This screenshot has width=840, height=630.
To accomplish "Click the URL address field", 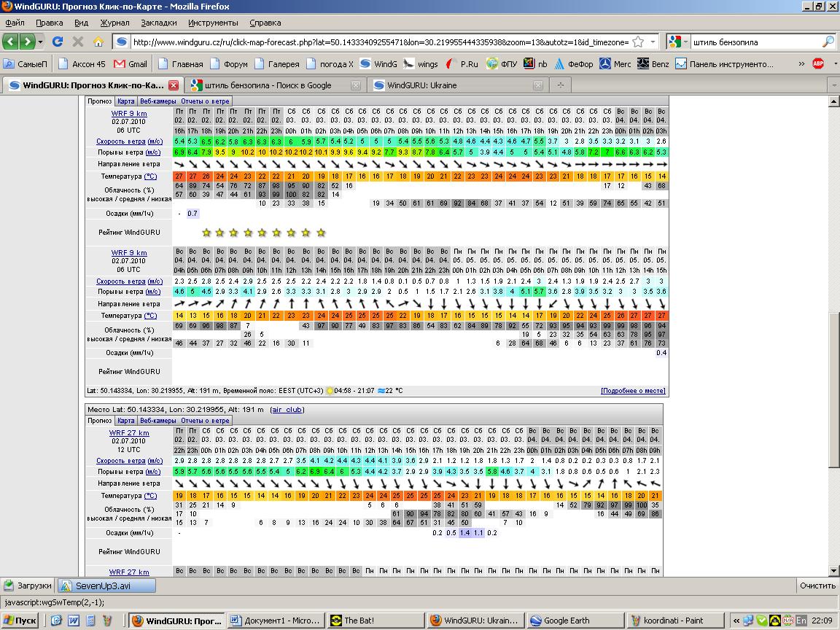I will (379, 42).
